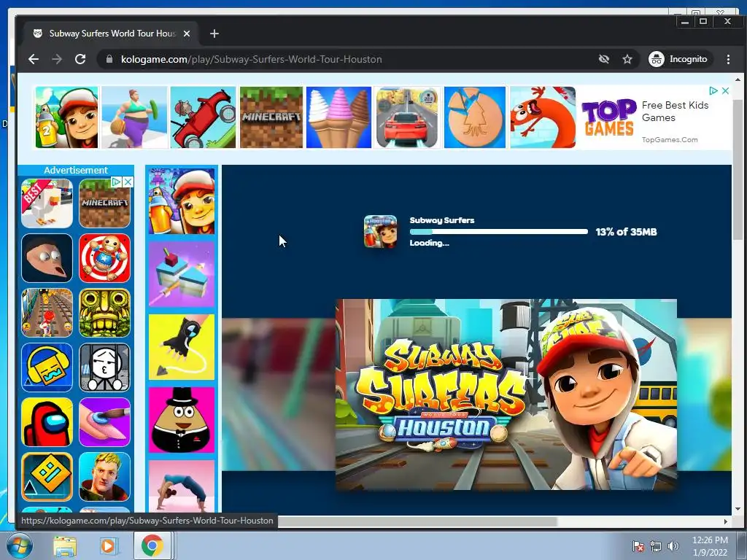Screen dimensions: 747x560
Task: Select the Pou top hat game thumbnail
Action: click(x=182, y=420)
